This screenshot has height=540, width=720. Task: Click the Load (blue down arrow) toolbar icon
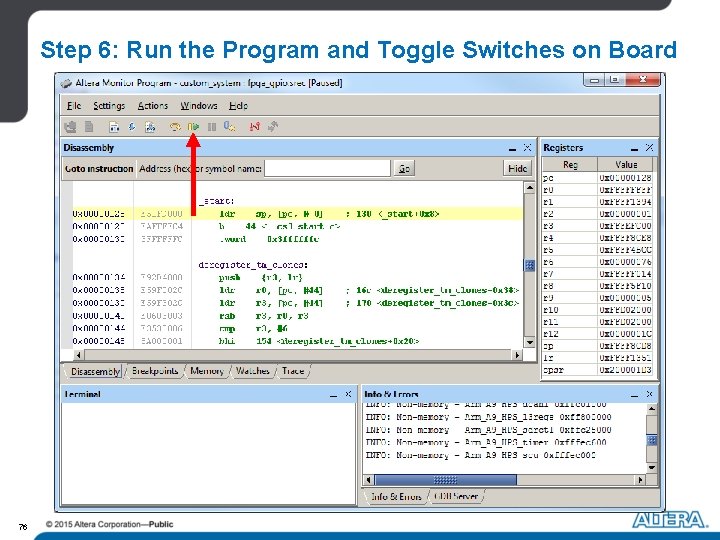coord(132,127)
